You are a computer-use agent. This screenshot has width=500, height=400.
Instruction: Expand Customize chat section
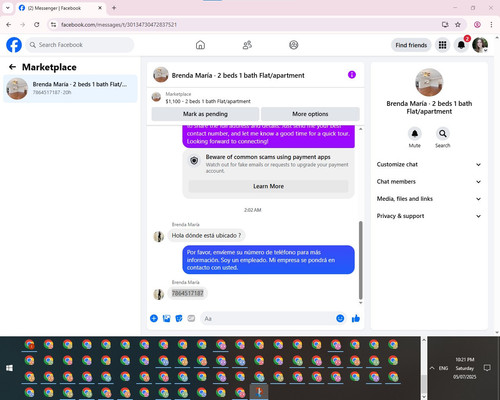point(429,164)
